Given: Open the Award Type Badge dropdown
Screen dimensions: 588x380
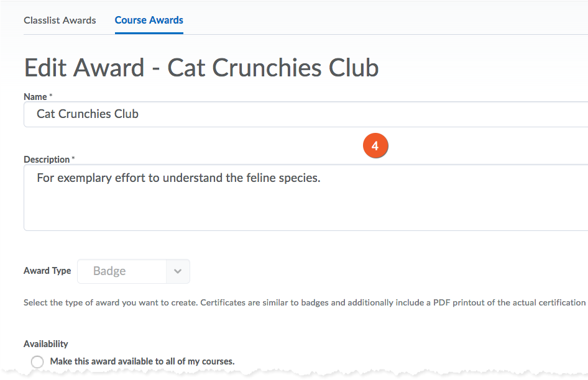Looking at the screenshot, I should tap(122, 271).
